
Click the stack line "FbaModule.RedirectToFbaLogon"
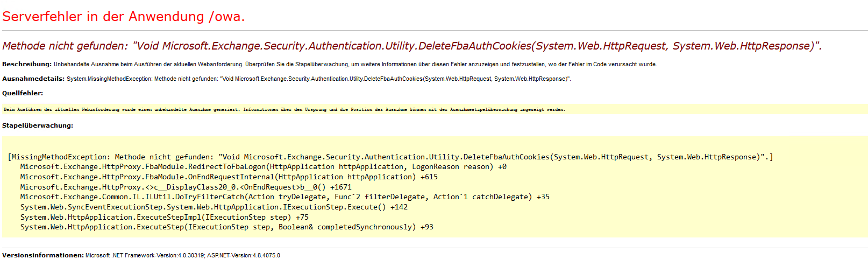[x=264, y=167]
